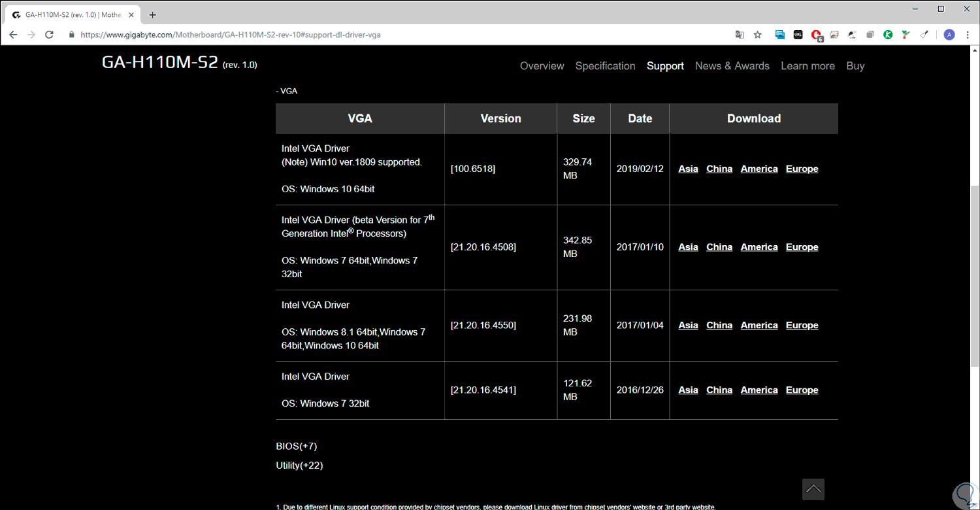
Task: Click version text [21.20.16.4508]
Action: pyautogui.click(x=483, y=247)
